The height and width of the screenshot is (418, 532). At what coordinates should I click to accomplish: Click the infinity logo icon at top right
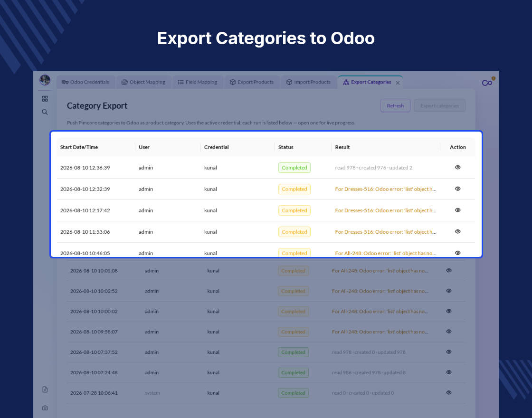(487, 83)
